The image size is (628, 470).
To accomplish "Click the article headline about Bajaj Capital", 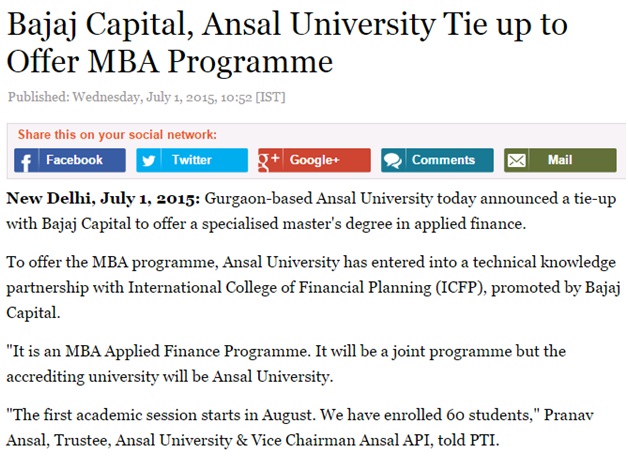I will tap(287, 42).
